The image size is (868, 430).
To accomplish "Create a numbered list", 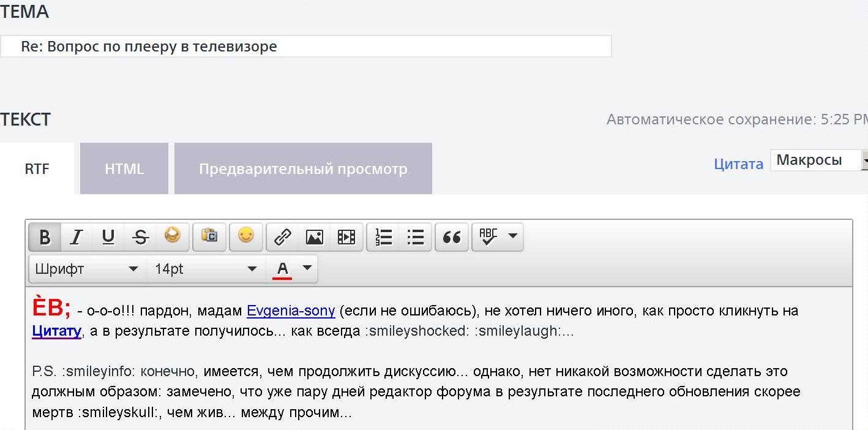I will pyautogui.click(x=384, y=237).
